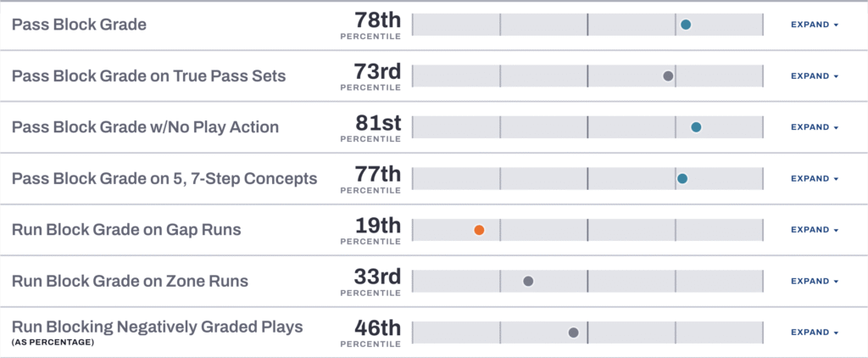Viewport: 868px width, 358px height.
Task: Click the 19th percentile value
Action: (x=377, y=226)
